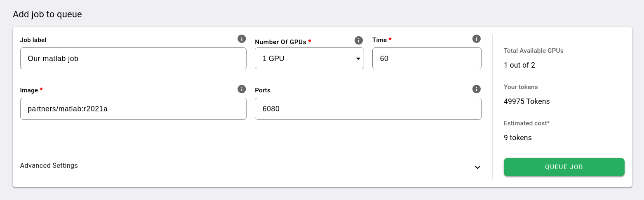Image resolution: width=644 pixels, height=200 pixels.
Task: Click the "Total Available GPUs" label
Action: [534, 51]
